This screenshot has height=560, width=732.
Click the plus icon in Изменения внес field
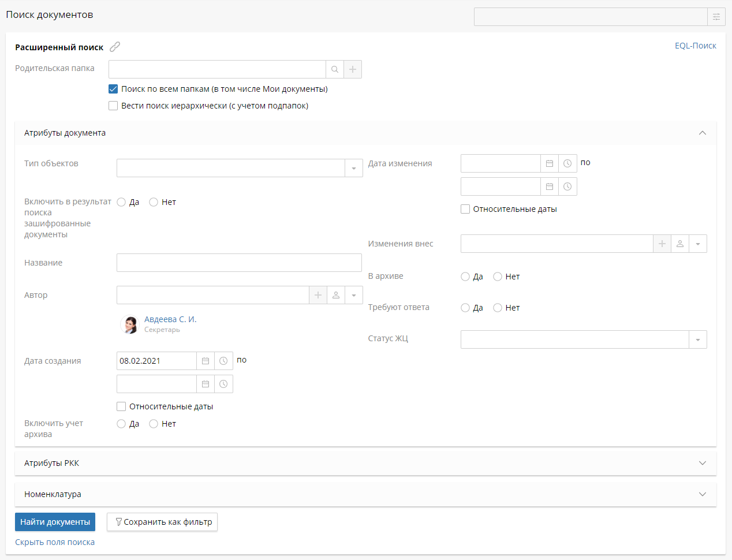pyautogui.click(x=662, y=244)
